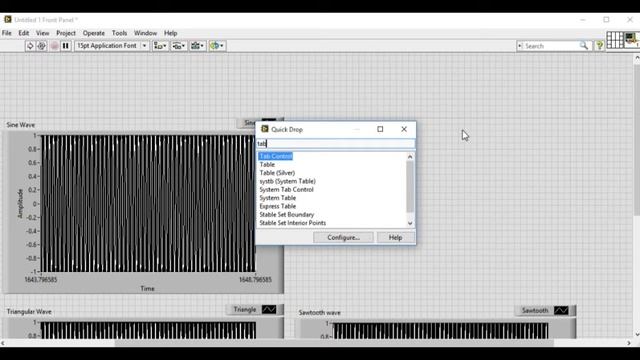The width and height of the screenshot is (640, 360).
Task: Click the connector pane grid icon
Action: click(615, 40)
